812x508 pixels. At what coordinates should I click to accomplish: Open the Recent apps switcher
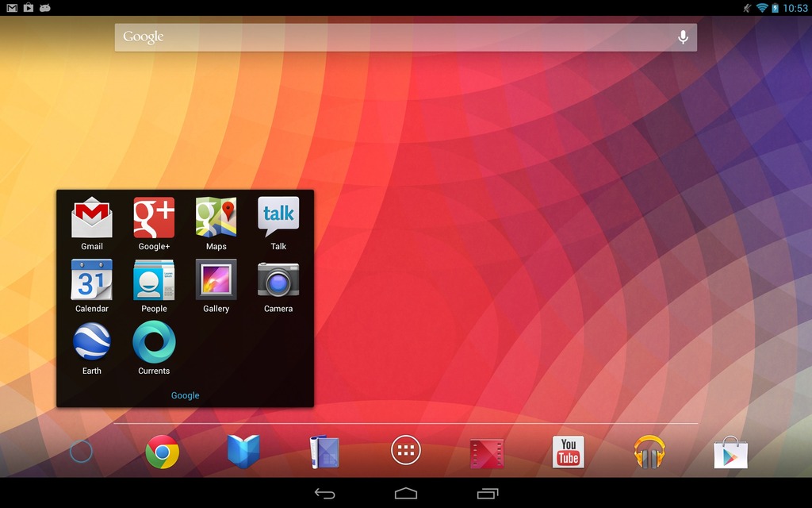coord(488,493)
